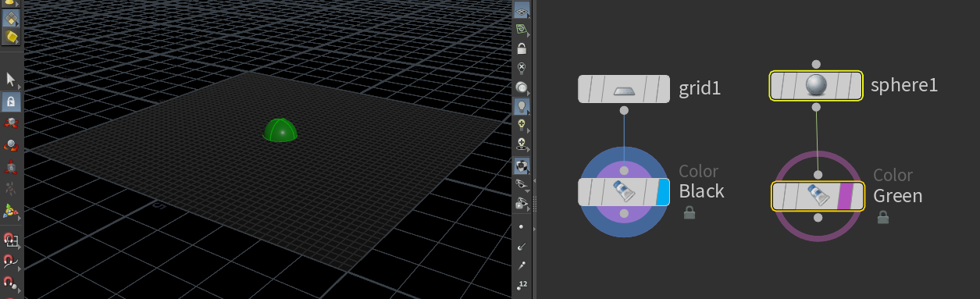Click the lock badge under Black label
The image size is (980, 299).
689,212
